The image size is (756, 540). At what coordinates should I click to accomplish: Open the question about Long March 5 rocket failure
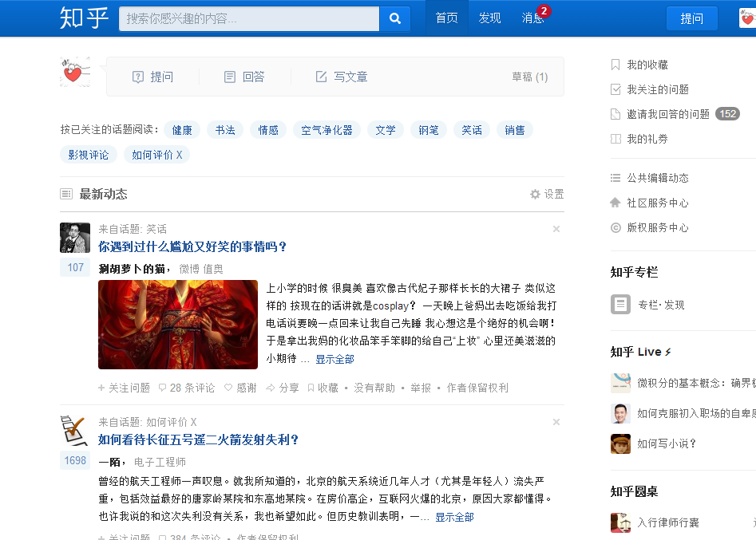coord(200,439)
